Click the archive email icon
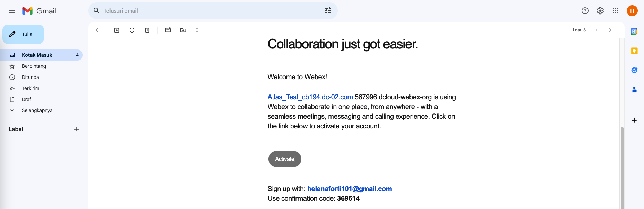The image size is (644, 209). (117, 30)
